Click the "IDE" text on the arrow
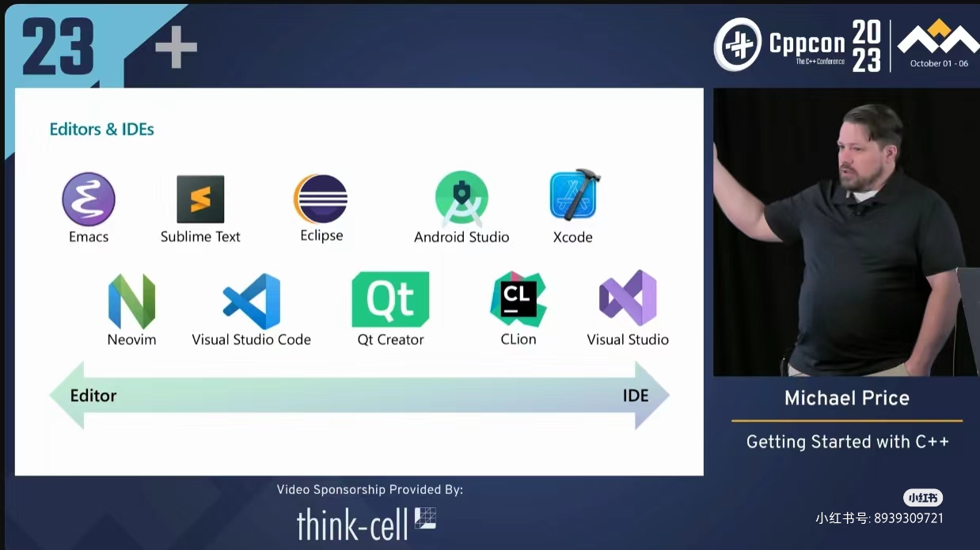The image size is (980, 550). click(x=636, y=396)
